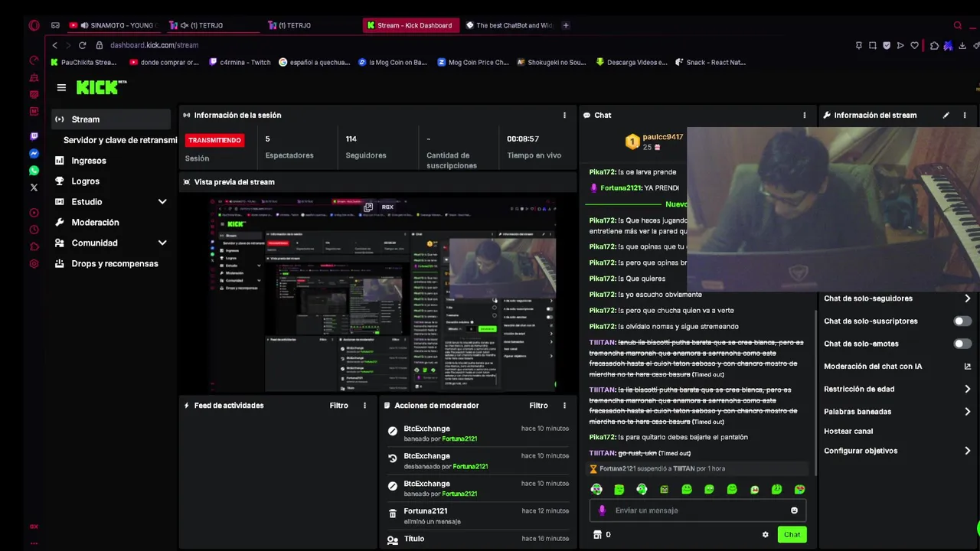The height and width of the screenshot is (551, 980).
Task: Click the pencil icon in Información del stream
Action: (946, 116)
